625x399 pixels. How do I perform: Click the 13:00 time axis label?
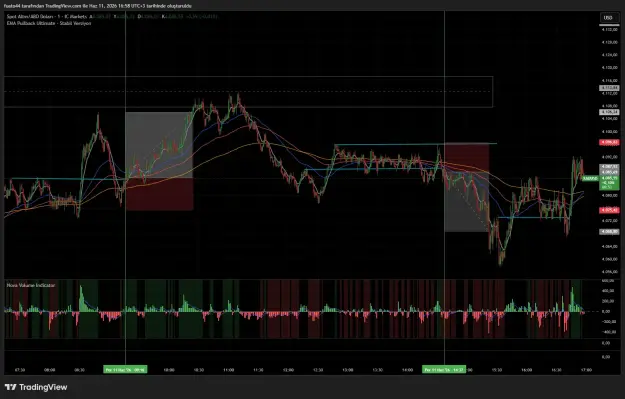pyautogui.click(x=348, y=370)
